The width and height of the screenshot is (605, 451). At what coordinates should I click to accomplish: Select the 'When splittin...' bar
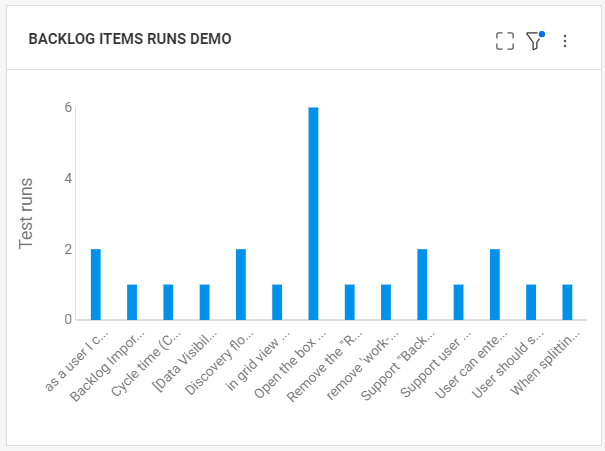[x=567, y=302]
